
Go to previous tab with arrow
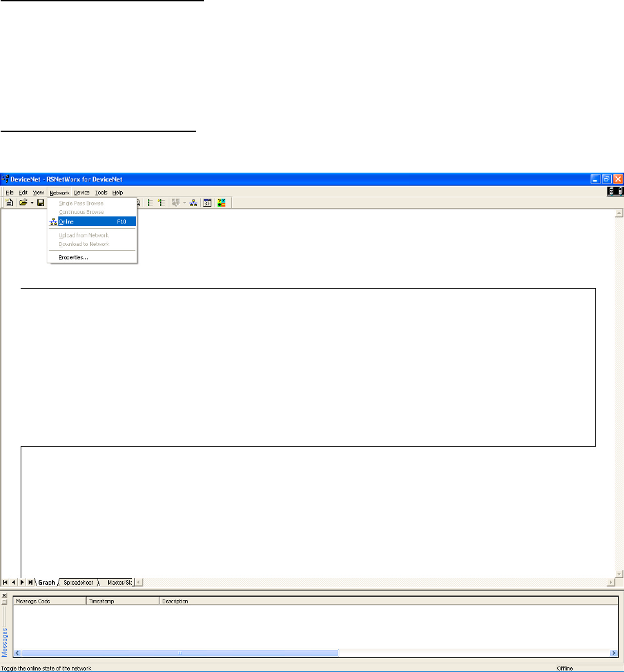pyautogui.click(x=13, y=582)
